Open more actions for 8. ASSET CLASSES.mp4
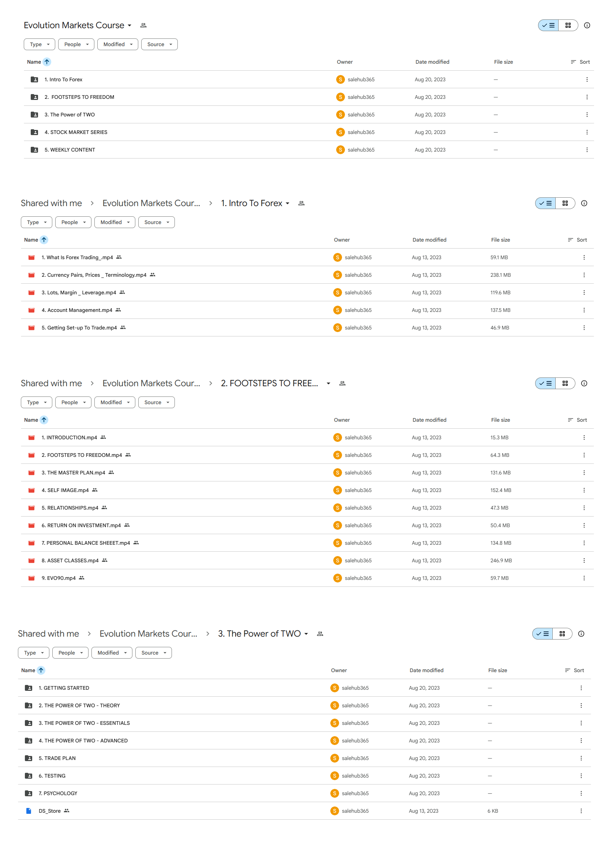Viewport: 616px width, 842px height. pyautogui.click(x=584, y=560)
